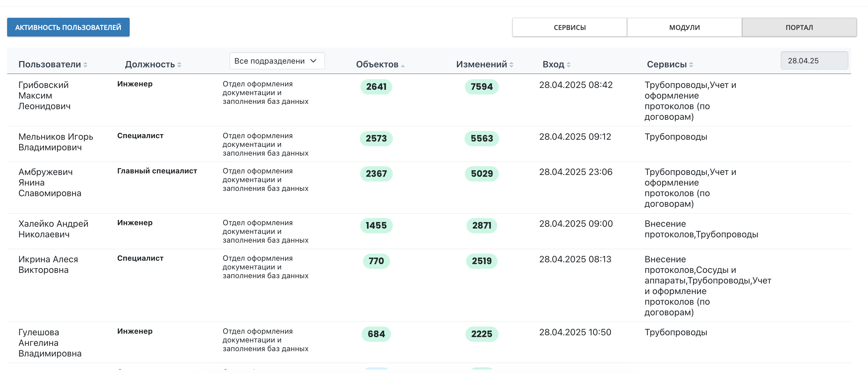Click the АКТИВНОСТЬ ПОЛЬЗОВАТЕЛЕЙ button
This screenshot has height=373, width=868.
tap(68, 27)
